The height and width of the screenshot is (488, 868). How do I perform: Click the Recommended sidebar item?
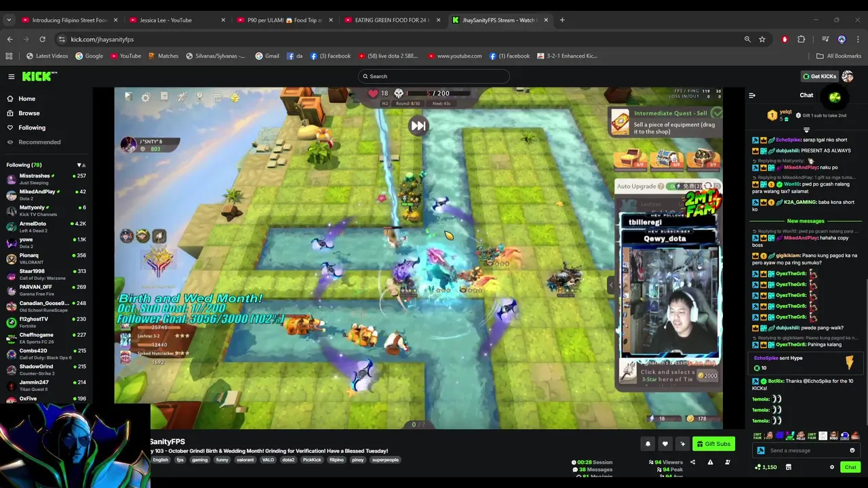coord(39,142)
